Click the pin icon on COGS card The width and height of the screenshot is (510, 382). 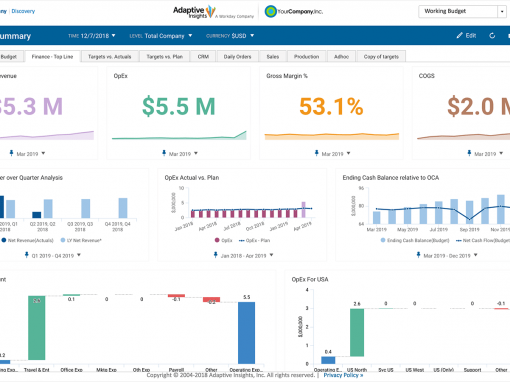[469, 153]
